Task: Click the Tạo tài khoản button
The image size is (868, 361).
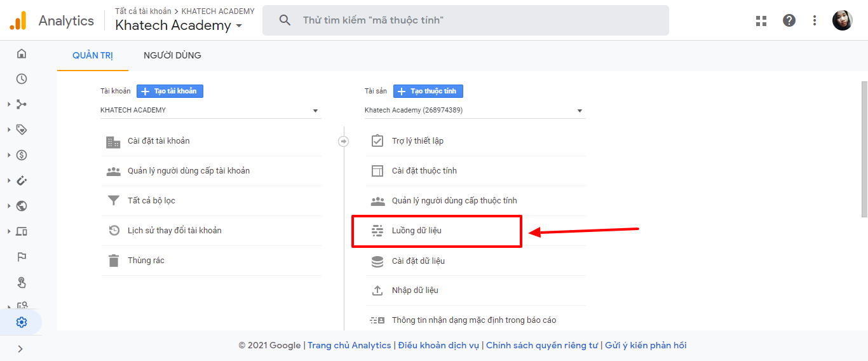Action: click(x=170, y=91)
